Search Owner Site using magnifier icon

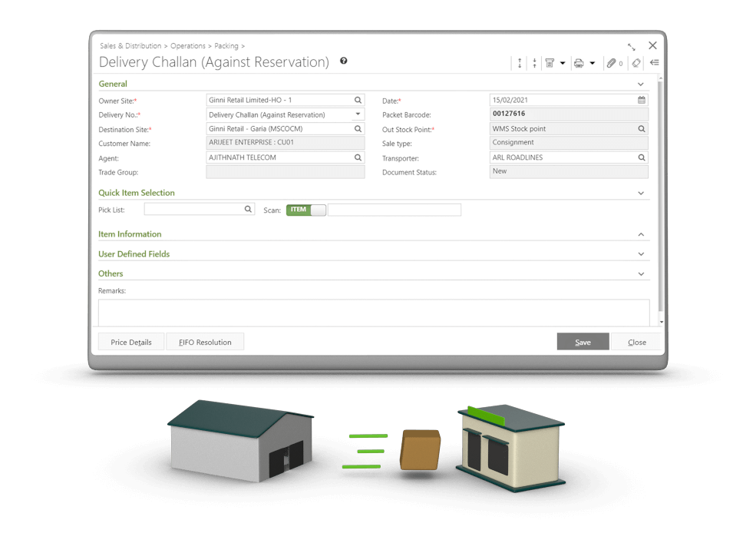point(358,100)
